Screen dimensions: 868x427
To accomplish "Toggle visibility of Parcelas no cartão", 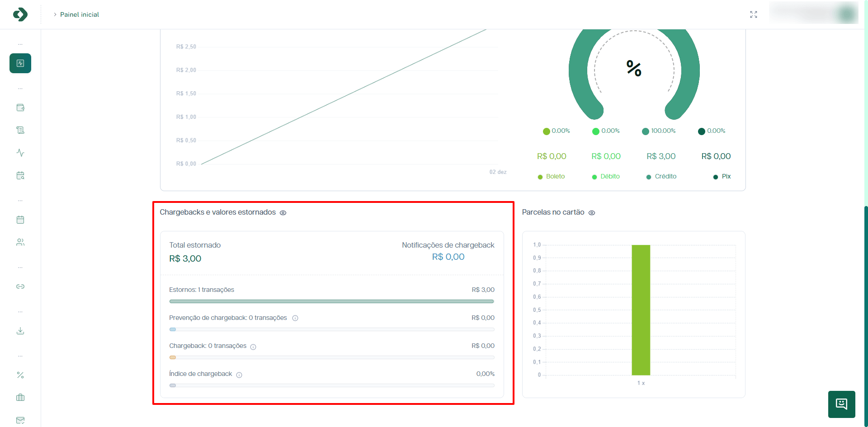I will pos(592,212).
